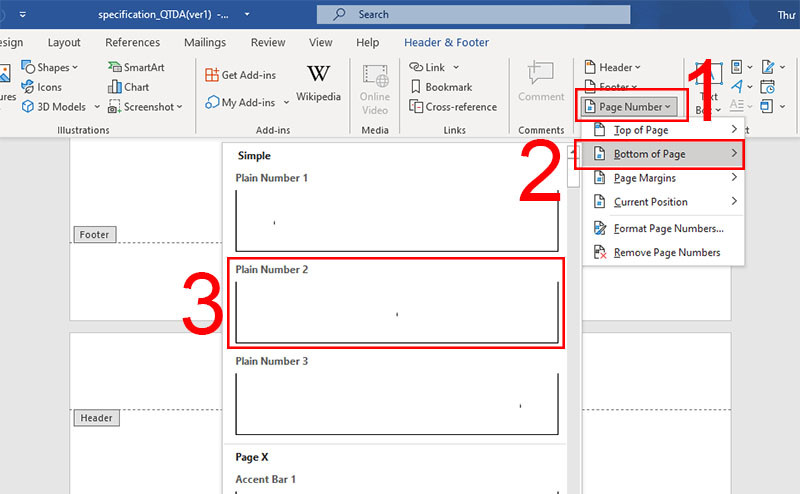
Task: Switch to the References tab
Action: click(133, 42)
